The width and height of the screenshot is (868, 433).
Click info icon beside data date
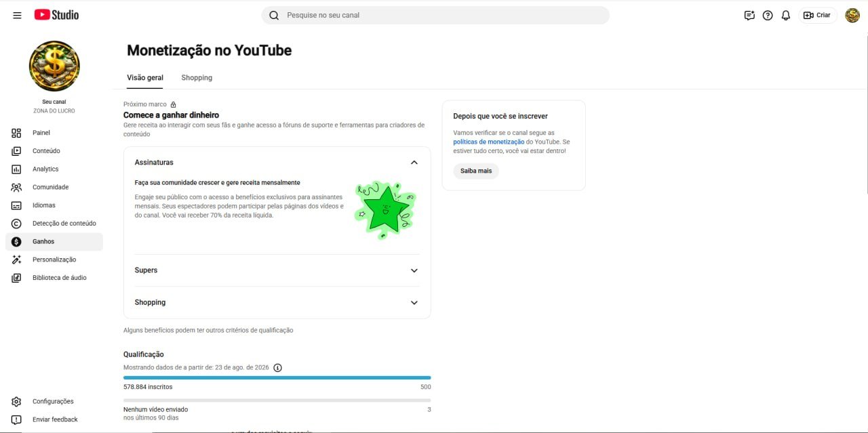(277, 368)
